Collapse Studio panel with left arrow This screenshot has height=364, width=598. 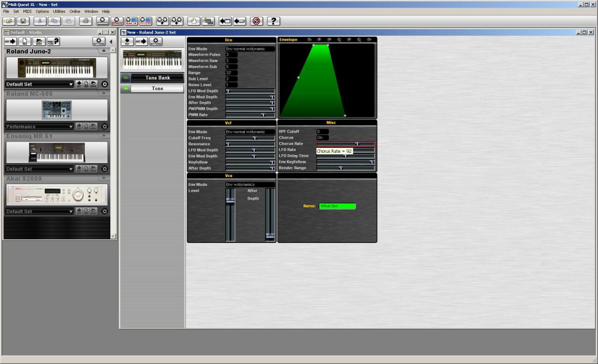pyautogui.click(x=111, y=42)
